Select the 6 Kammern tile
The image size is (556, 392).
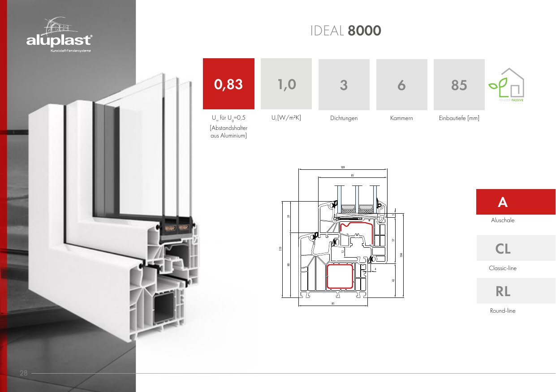[x=401, y=85]
